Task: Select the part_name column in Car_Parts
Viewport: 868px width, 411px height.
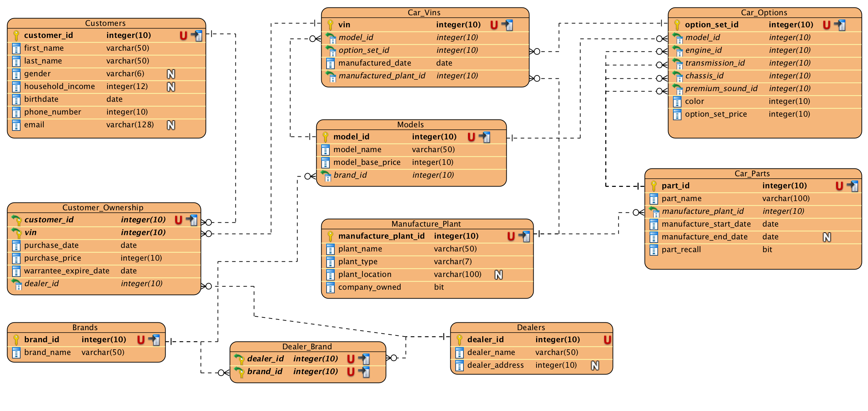Action: click(753, 199)
